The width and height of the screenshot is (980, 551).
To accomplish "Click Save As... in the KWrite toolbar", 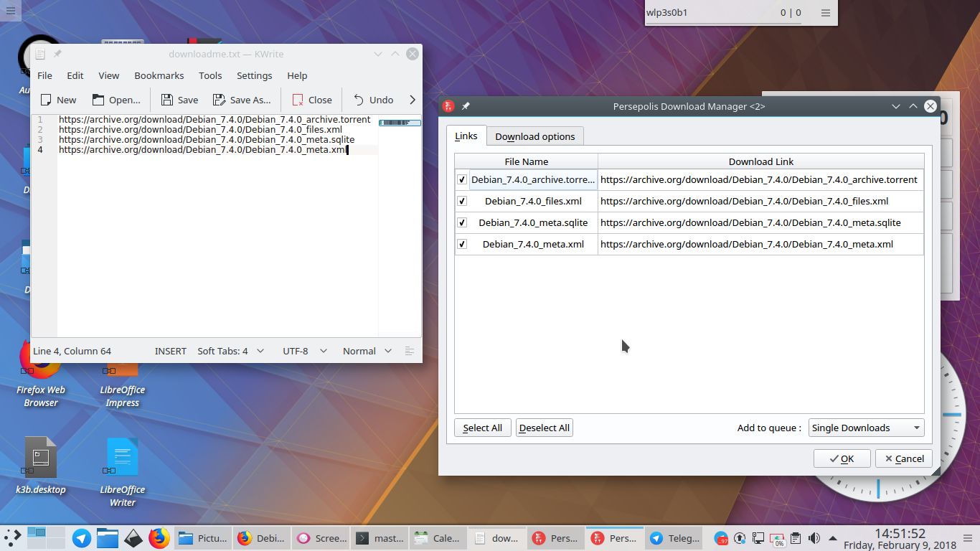I will tap(242, 100).
